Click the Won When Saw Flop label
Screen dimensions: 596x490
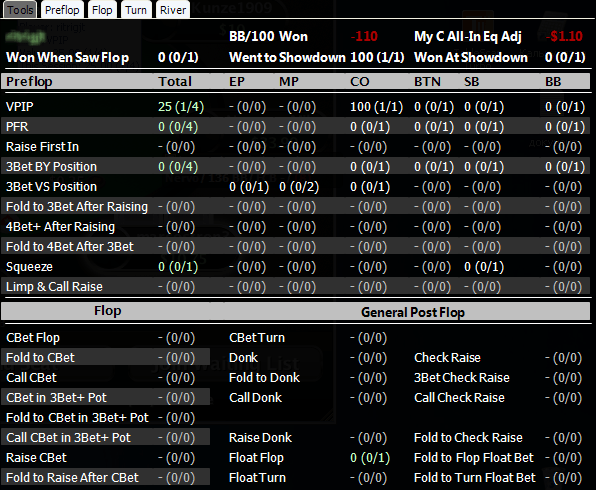67,57
